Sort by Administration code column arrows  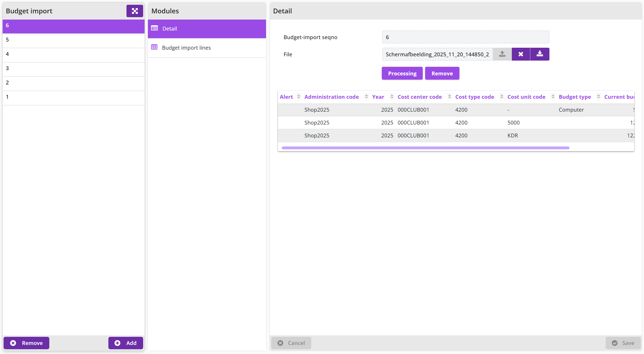pos(366,97)
